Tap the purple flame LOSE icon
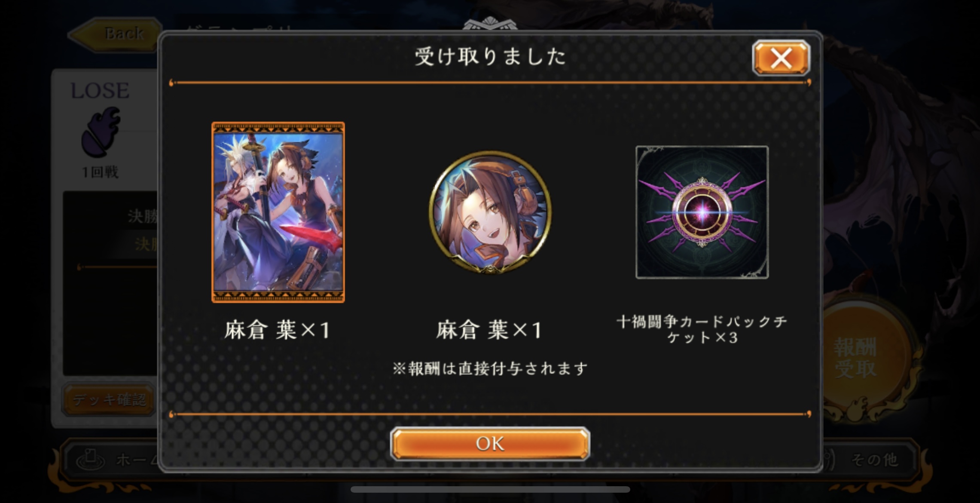This screenshot has height=503, width=980. pos(101,132)
